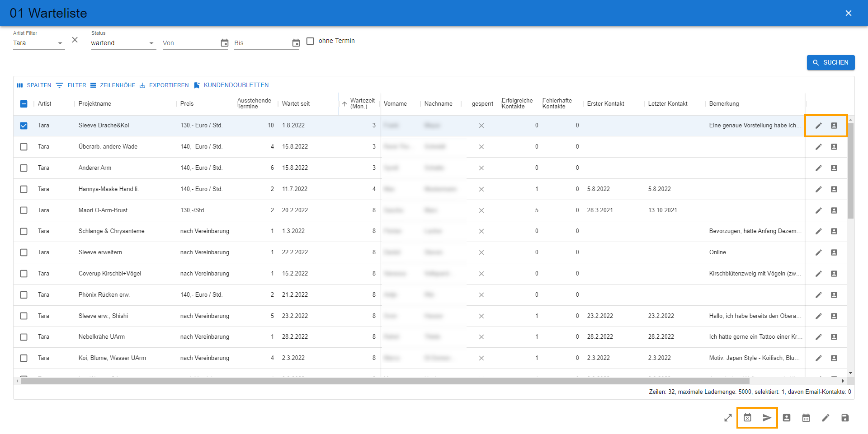Viewport: 868px width, 434px height.
Task: Click the SUCHEN search button
Action: (x=830, y=63)
